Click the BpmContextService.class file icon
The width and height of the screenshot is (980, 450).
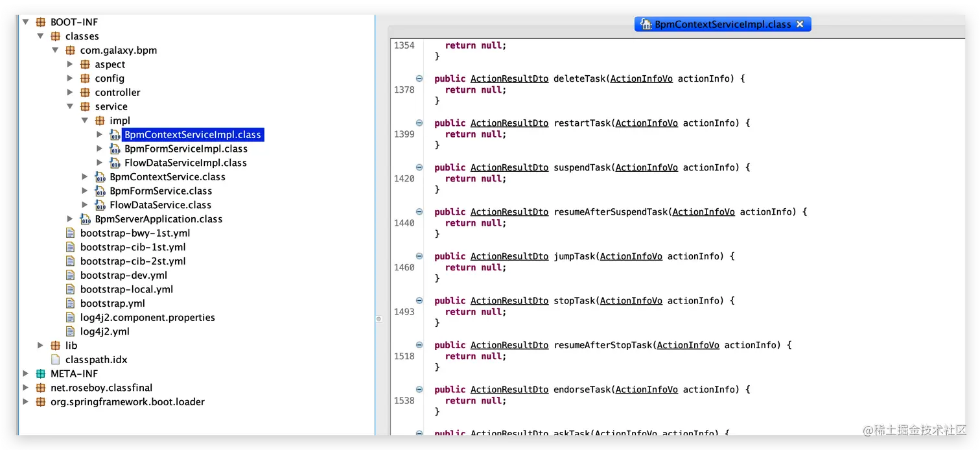point(100,177)
